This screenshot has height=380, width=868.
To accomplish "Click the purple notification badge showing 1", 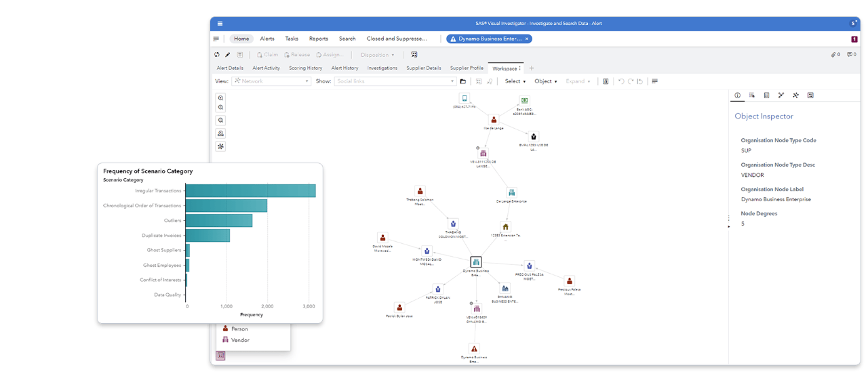I will pyautogui.click(x=854, y=39).
